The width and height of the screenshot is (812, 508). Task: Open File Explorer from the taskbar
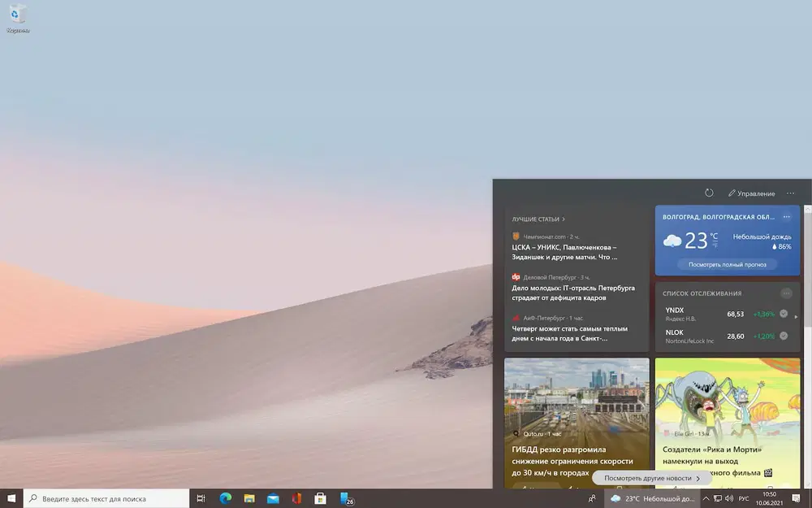(249, 499)
